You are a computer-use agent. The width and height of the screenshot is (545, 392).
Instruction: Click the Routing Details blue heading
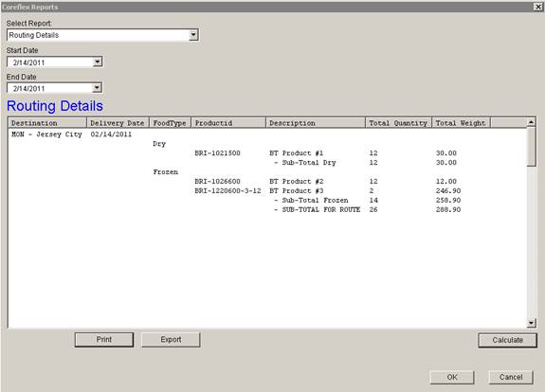point(55,106)
